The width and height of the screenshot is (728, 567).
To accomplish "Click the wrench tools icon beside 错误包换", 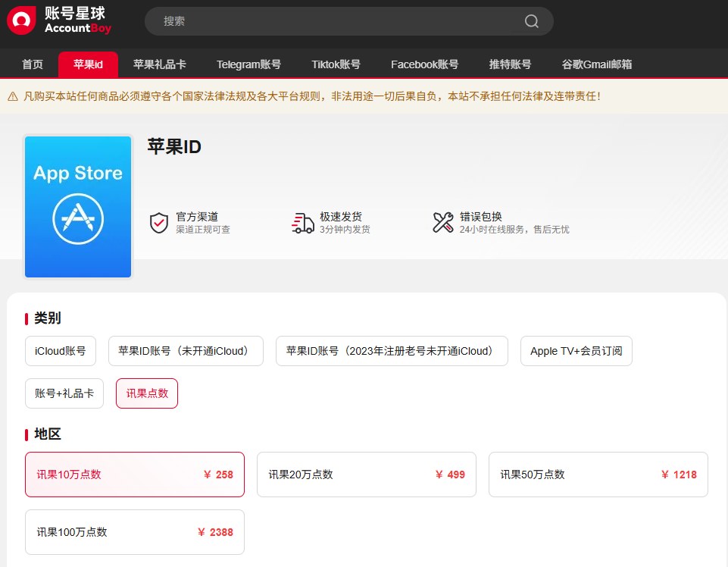I will pos(443,223).
